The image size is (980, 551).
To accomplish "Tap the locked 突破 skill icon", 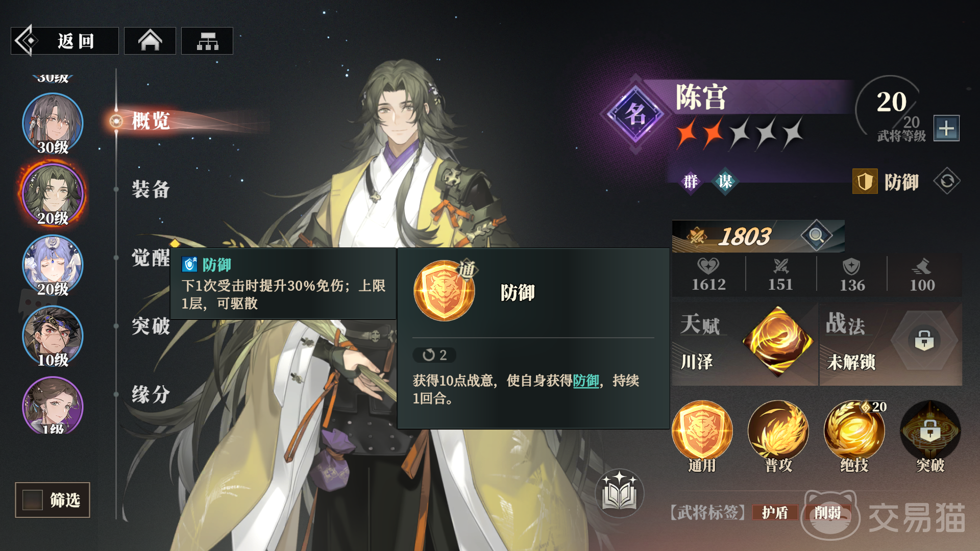I will click(930, 432).
